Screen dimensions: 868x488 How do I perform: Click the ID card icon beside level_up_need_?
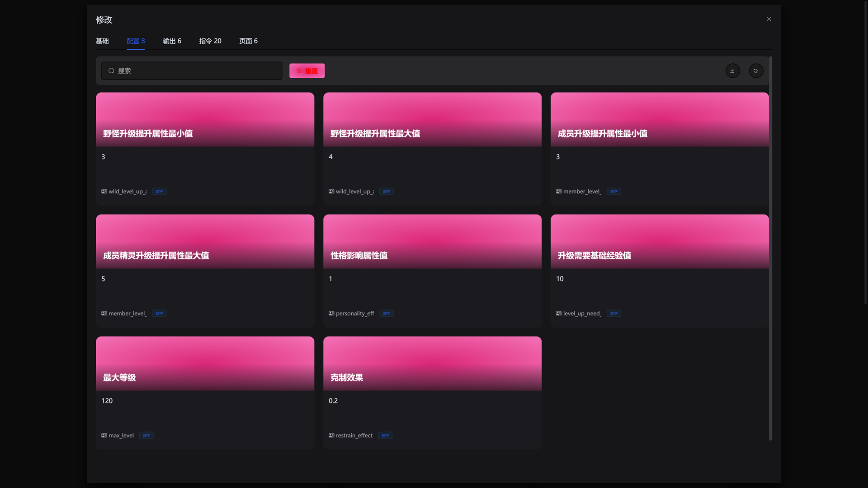[559, 314]
